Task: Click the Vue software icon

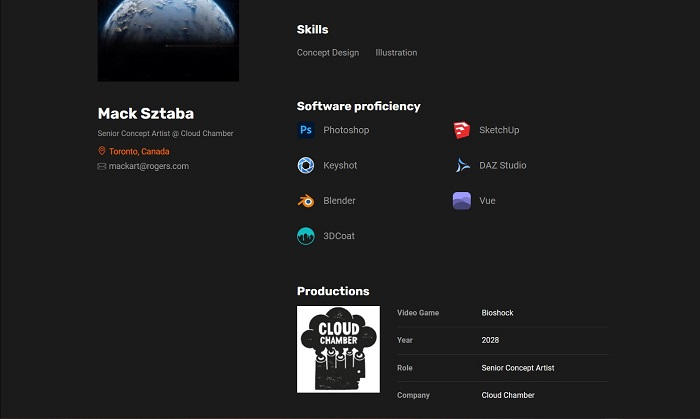Action: 461,201
